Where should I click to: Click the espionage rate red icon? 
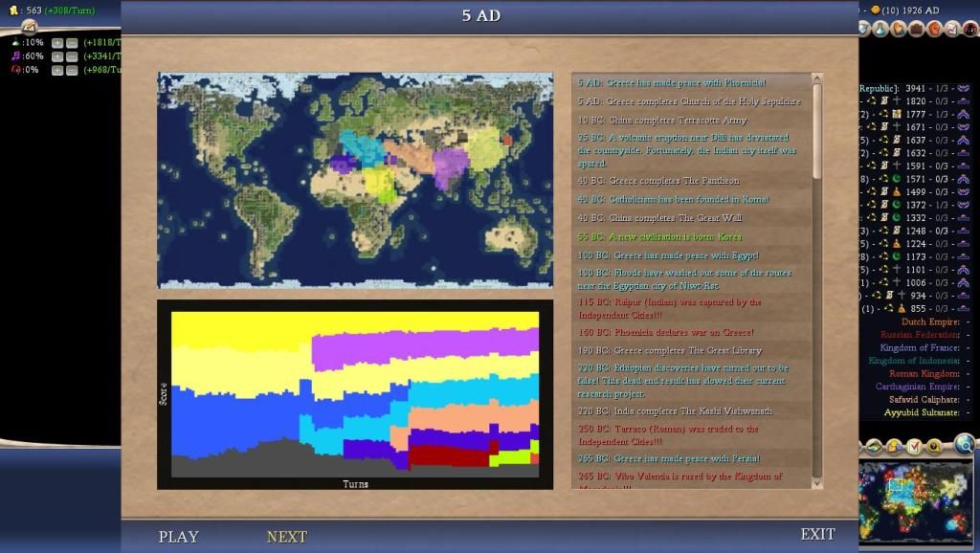pyautogui.click(x=15, y=70)
